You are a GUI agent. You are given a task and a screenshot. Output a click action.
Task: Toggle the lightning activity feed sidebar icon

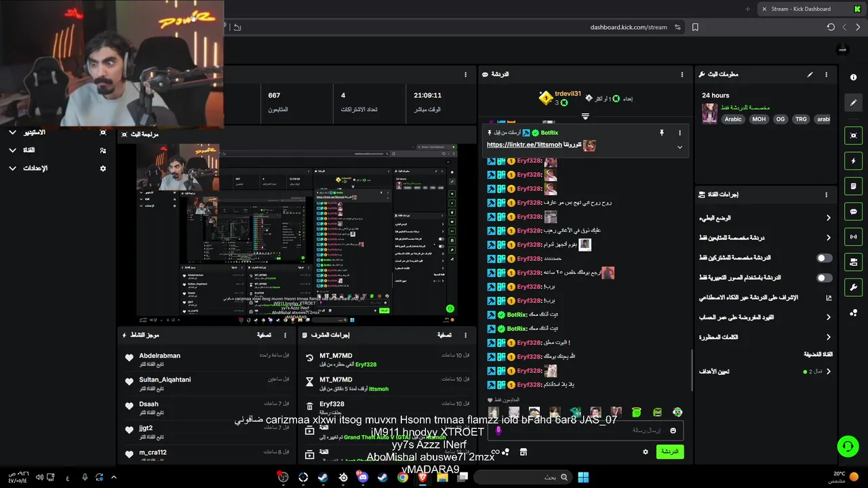click(853, 161)
